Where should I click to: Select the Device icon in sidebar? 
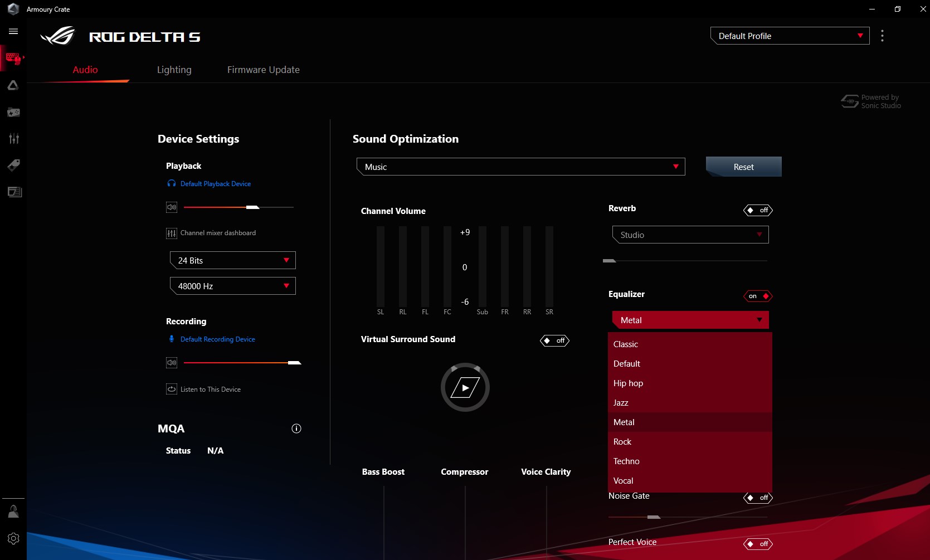pos(13,58)
